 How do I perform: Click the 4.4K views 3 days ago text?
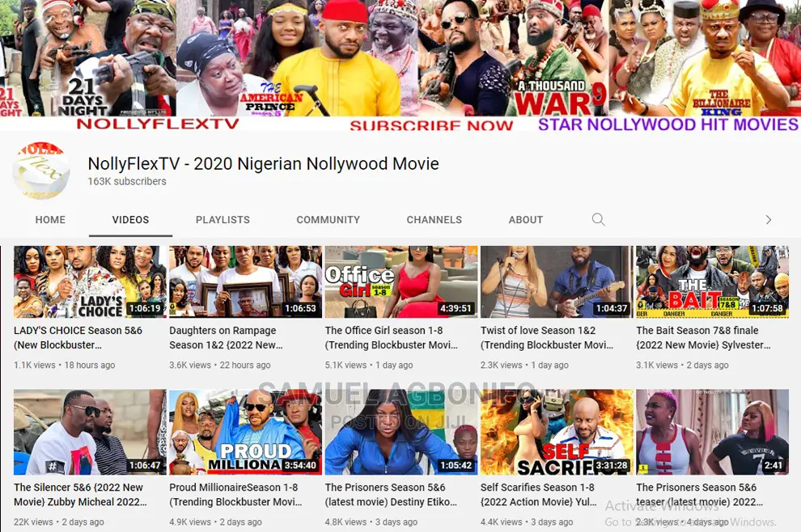[x=527, y=521]
